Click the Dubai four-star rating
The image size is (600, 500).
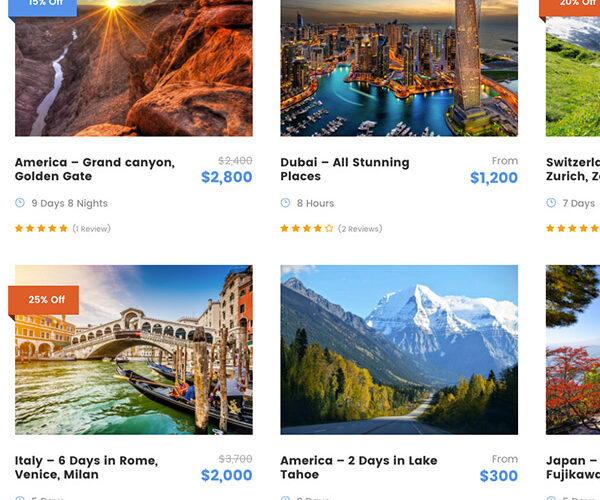coord(307,229)
